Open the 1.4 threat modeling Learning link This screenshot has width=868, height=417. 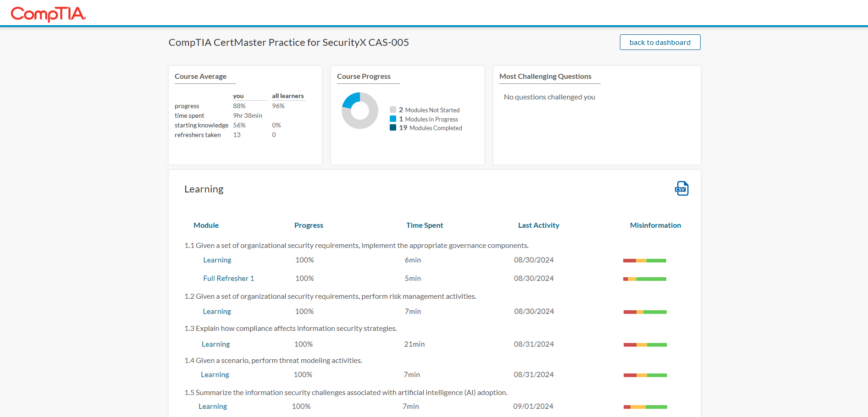pyautogui.click(x=215, y=374)
